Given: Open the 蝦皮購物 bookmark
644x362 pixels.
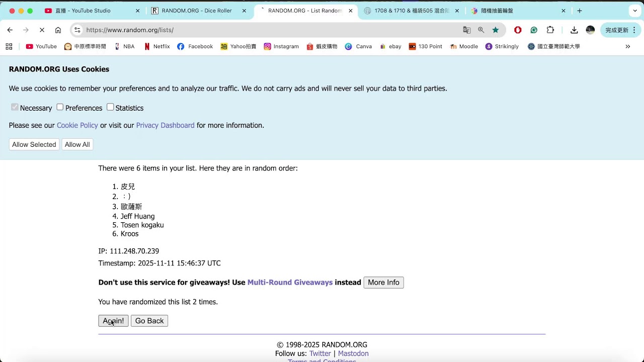Looking at the screenshot, I should (322, 46).
